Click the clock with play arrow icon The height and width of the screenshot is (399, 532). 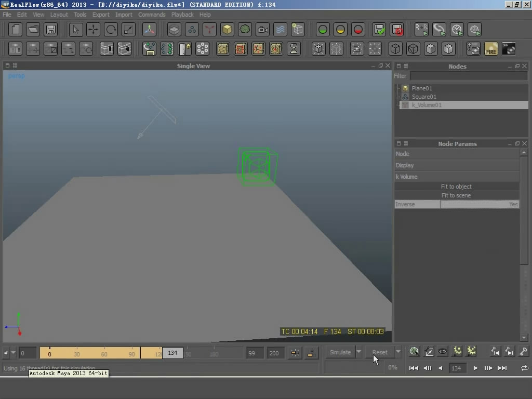tap(457, 30)
